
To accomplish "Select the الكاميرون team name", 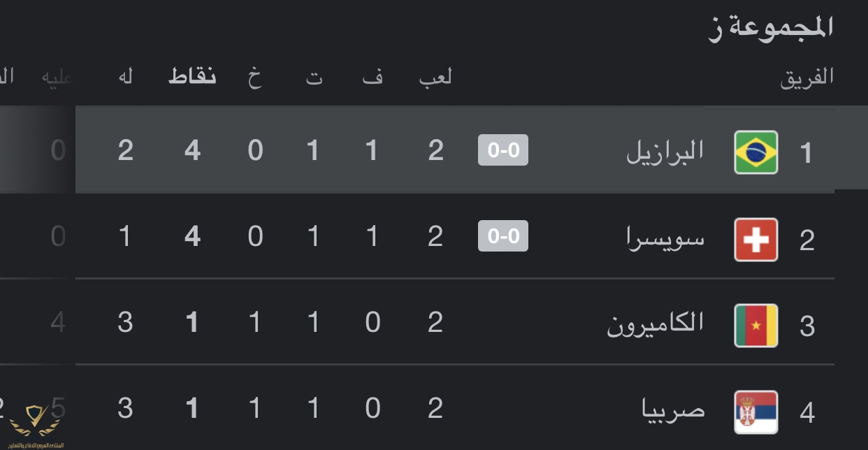I will click(656, 324).
